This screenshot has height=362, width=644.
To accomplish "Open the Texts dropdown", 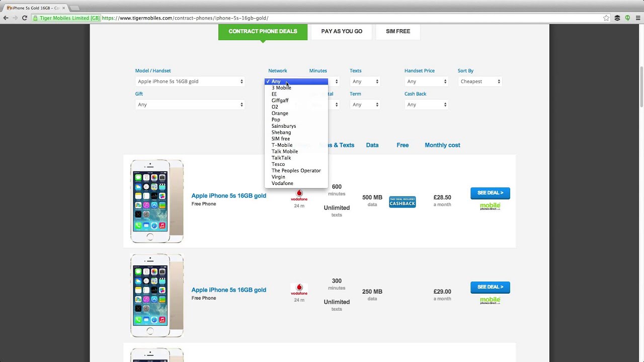I will pyautogui.click(x=365, y=81).
